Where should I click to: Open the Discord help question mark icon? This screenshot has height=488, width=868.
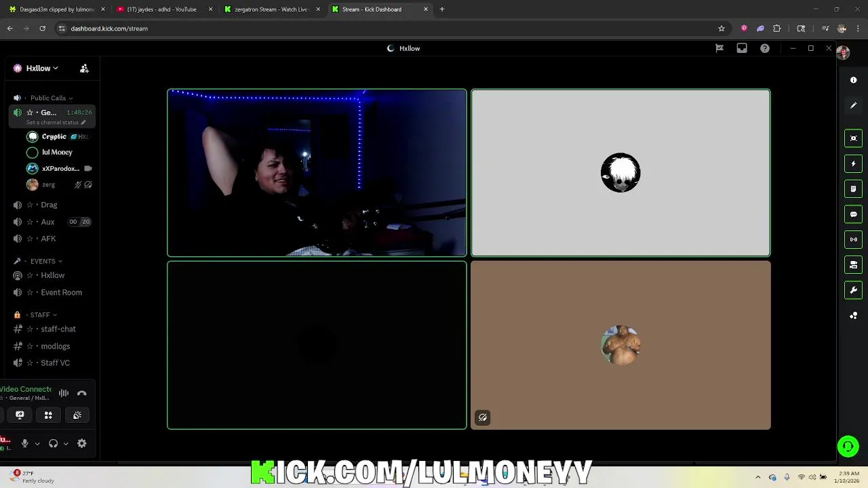[x=764, y=48]
